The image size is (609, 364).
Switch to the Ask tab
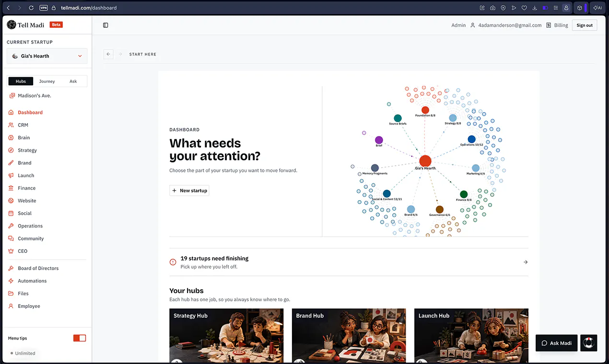pos(73,81)
